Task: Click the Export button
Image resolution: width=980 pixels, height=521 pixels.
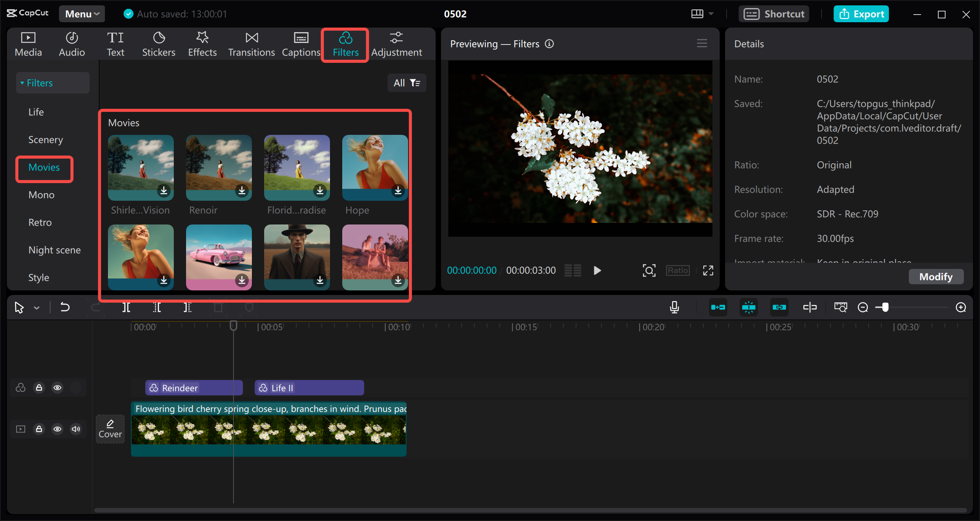Action: [x=861, y=14]
